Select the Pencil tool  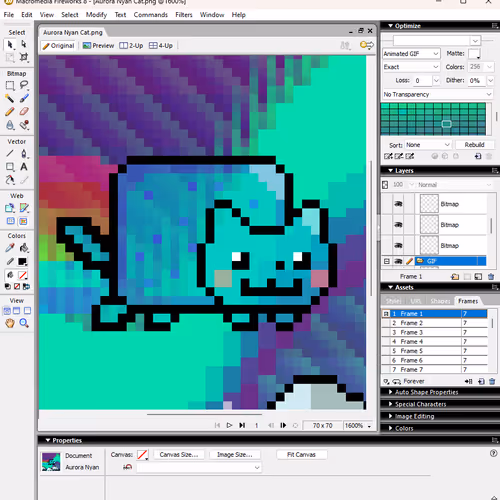10,111
